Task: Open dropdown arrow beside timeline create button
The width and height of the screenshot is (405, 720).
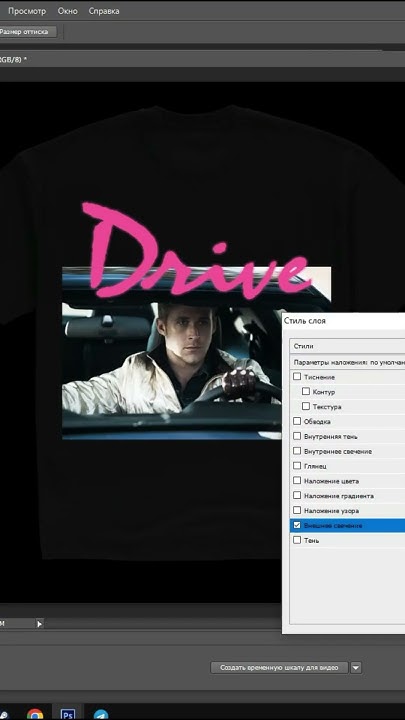Action: [x=356, y=668]
